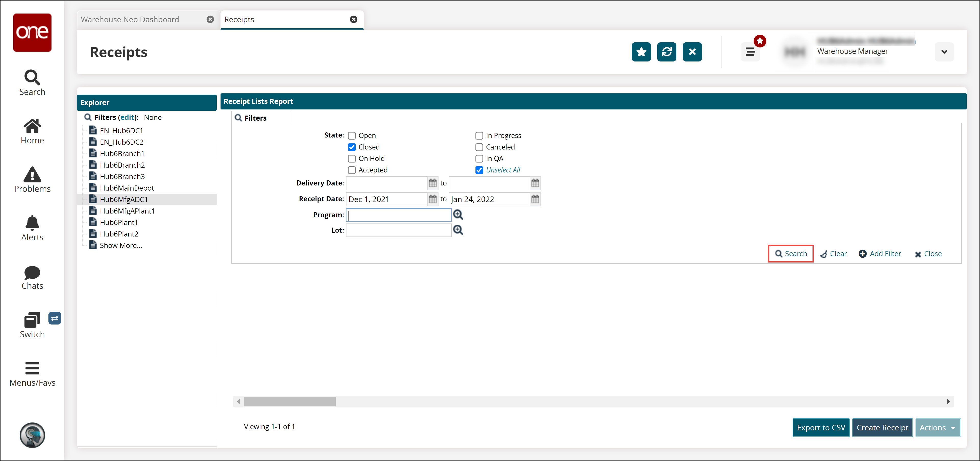This screenshot has width=980, height=461.
Task: Enable the In Progress state checkbox
Action: 479,135
